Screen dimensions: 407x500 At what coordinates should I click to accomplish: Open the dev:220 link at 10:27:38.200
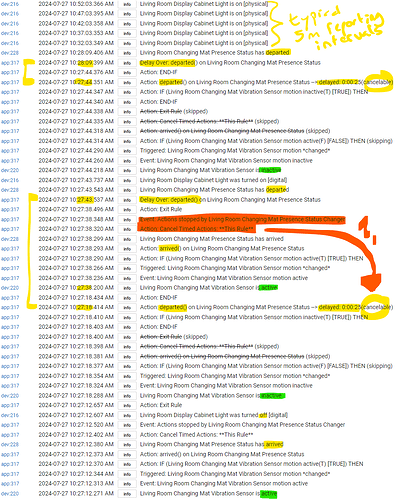10,288
